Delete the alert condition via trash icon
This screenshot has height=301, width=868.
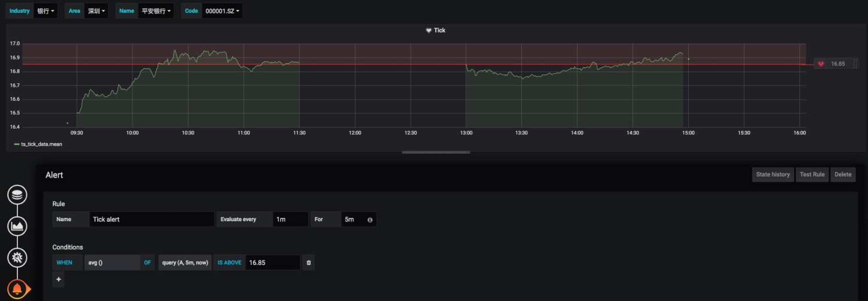[308, 263]
